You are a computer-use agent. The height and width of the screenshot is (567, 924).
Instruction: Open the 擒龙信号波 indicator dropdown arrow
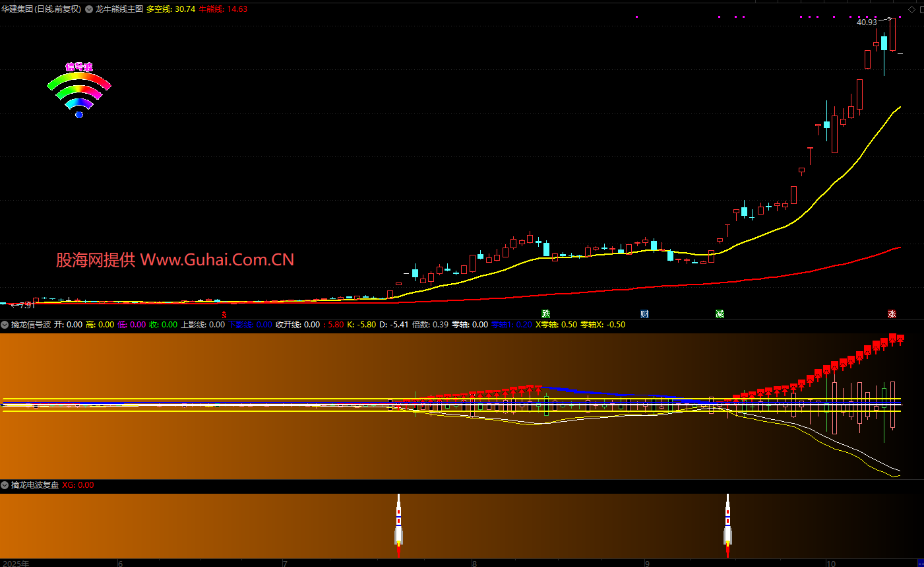[5, 325]
